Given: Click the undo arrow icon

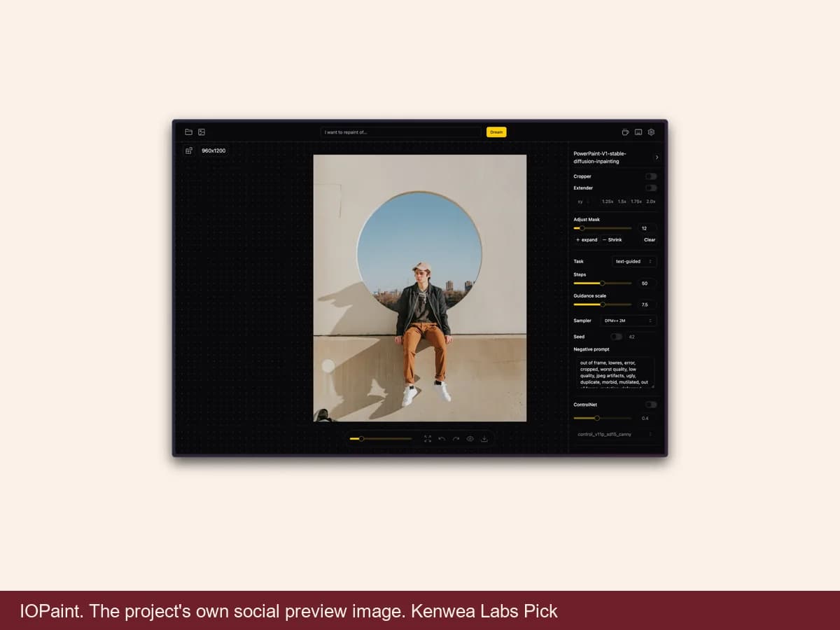Looking at the screenshot, I should (x=442, y=439).
